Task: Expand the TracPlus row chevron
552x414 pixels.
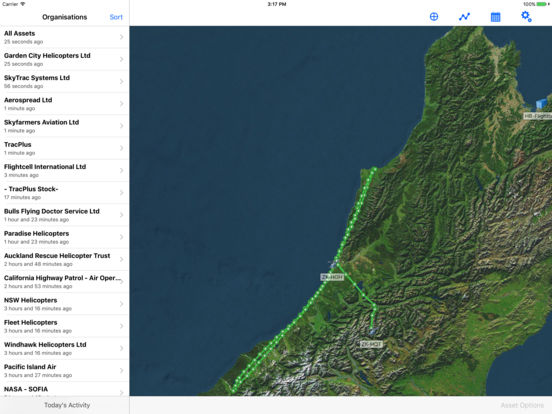Action: point(121,148)
